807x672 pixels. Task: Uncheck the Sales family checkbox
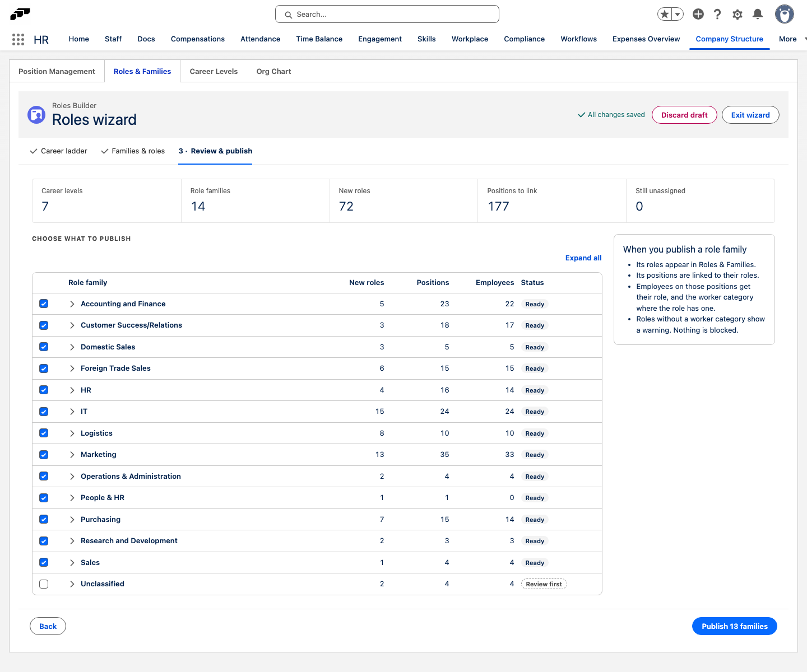coord(44,563)
